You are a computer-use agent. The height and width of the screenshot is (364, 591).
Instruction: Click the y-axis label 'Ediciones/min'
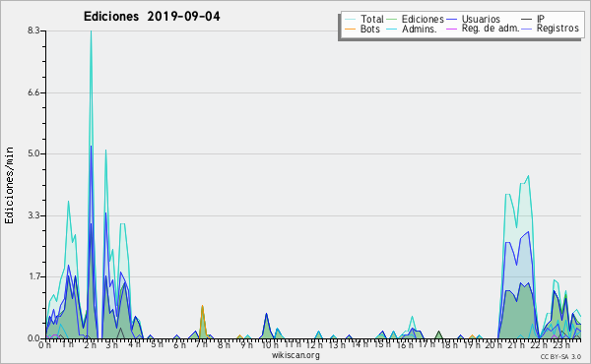(x=9, y=185)
